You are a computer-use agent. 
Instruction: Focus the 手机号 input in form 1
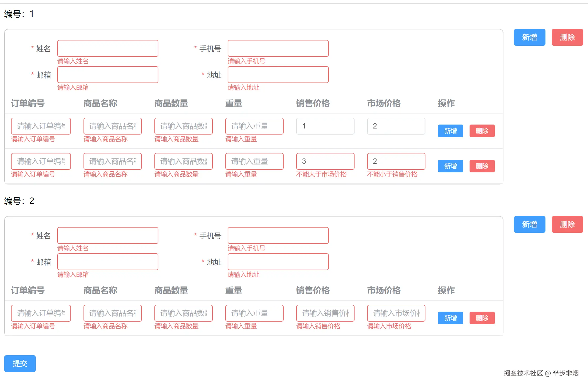coord(278,48)
